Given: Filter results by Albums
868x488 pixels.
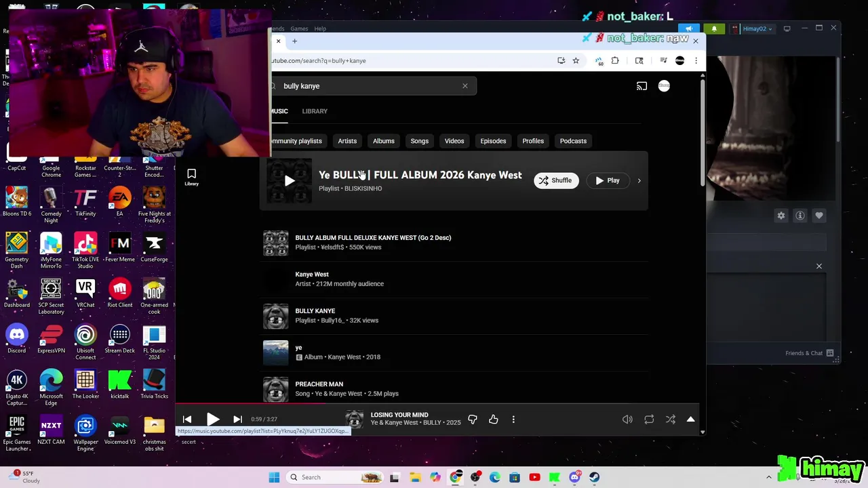Looking at the screenshot, I should [383, 141].
